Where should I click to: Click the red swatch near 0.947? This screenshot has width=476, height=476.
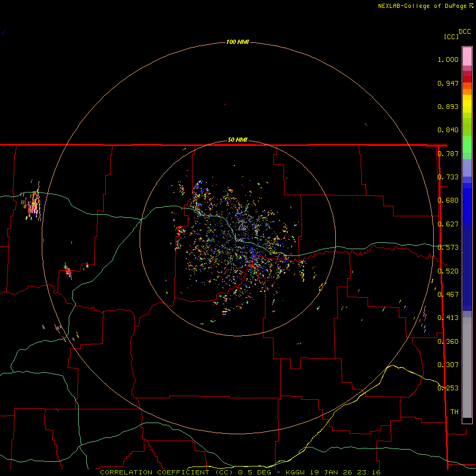pyautogui.click(x=467, y=79)
